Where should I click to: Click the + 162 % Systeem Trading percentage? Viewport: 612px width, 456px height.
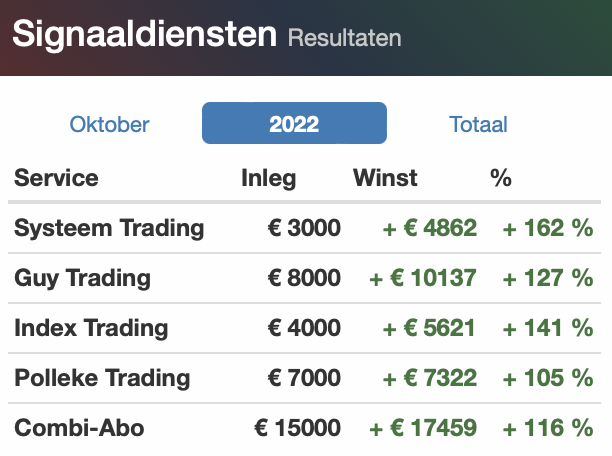548,228
